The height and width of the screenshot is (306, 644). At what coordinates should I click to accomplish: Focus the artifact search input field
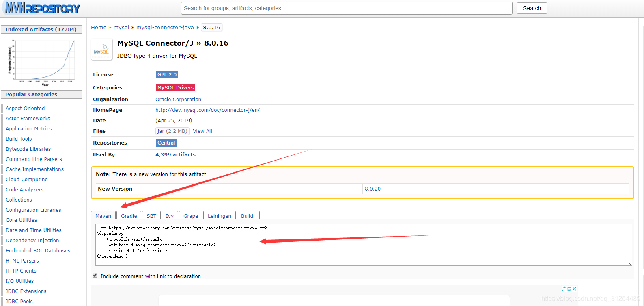pyautogui.click(x=347, y=8)
